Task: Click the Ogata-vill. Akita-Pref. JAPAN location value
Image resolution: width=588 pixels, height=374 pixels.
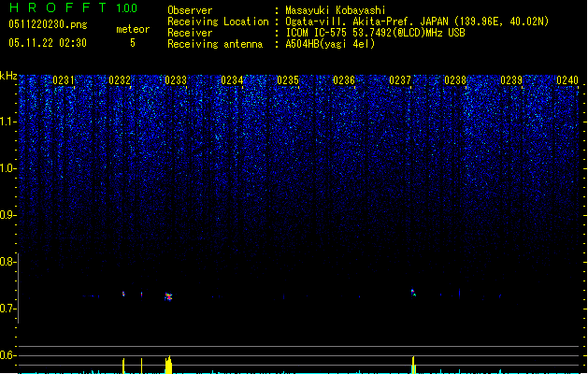Action: click(x=417, y=22)
